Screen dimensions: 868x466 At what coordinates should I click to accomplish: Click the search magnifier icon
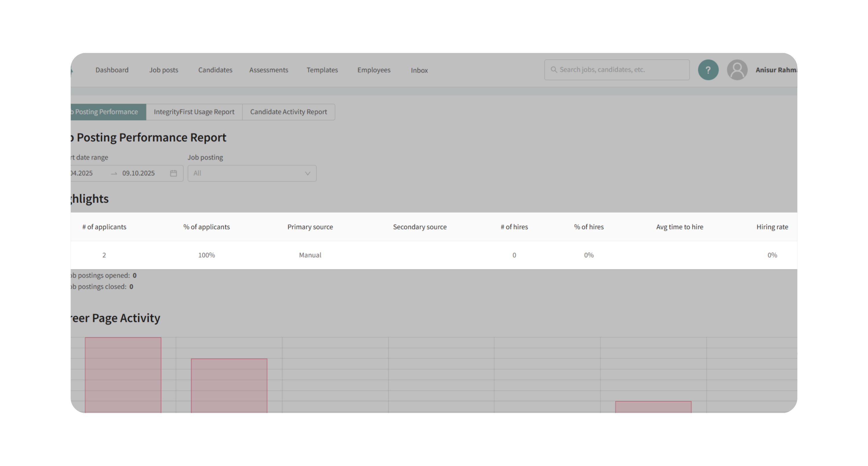coord(553,70)
